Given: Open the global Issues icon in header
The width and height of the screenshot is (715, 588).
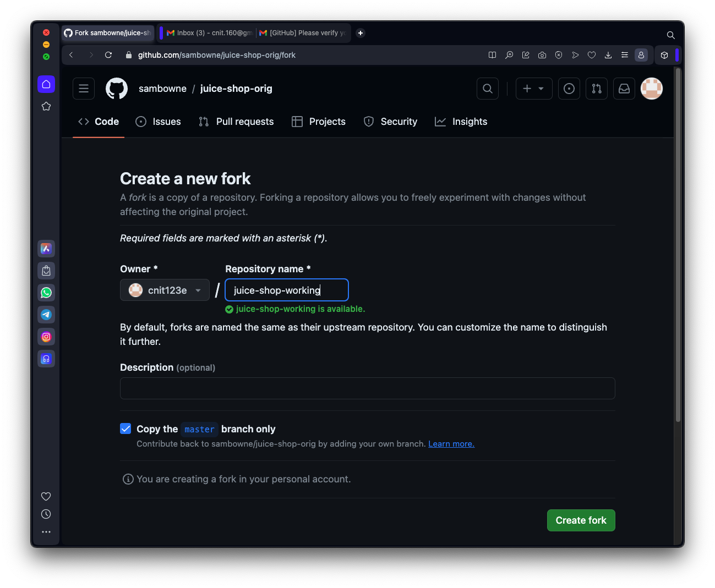Looking at the screenshot, I should [x=569, y=89].
